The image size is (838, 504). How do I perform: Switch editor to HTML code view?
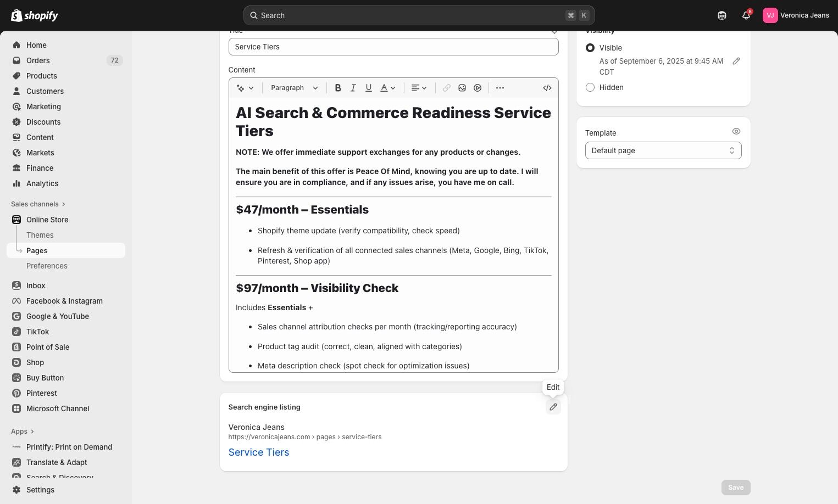547,88
